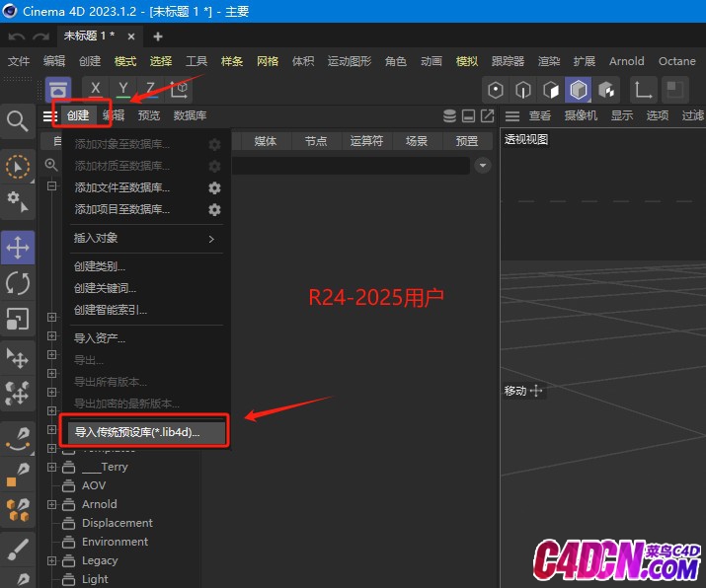Open asset browser in new window icon

click(487, 116)
